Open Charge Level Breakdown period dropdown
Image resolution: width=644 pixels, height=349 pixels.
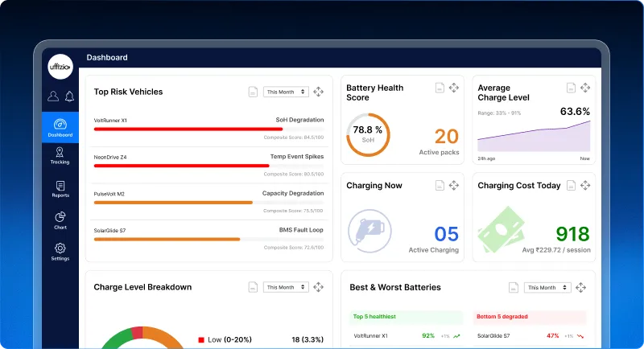(x=286, y=287)
